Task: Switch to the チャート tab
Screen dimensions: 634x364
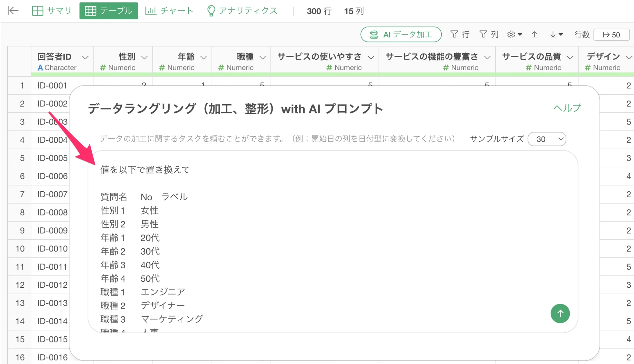Action: tap(169, 11)
